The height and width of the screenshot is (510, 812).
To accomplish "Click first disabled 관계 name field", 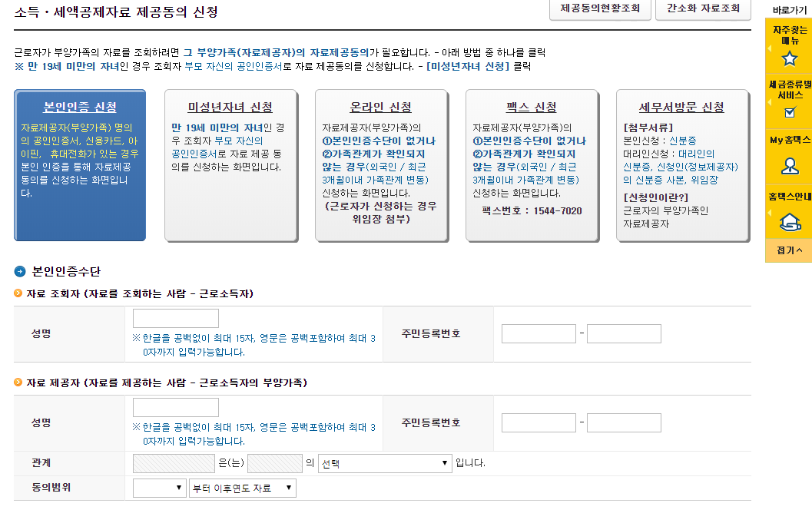I will (x=174, y=463).
